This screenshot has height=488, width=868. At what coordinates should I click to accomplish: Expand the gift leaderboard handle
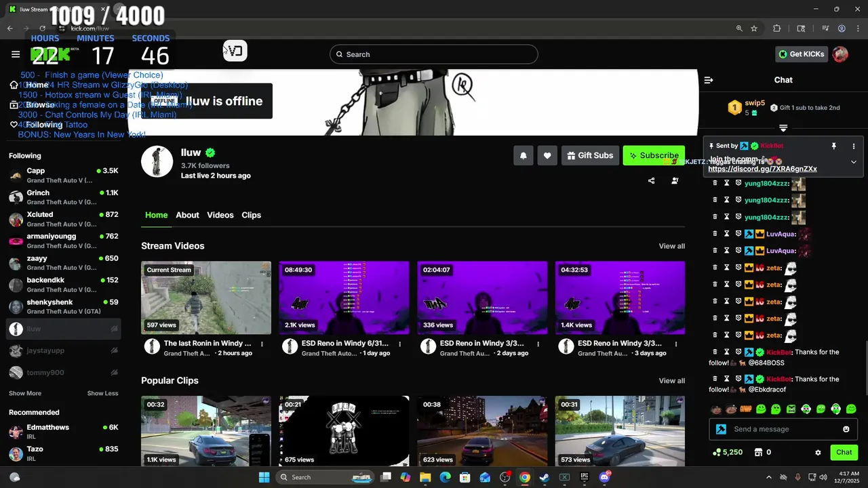(783, 128)
